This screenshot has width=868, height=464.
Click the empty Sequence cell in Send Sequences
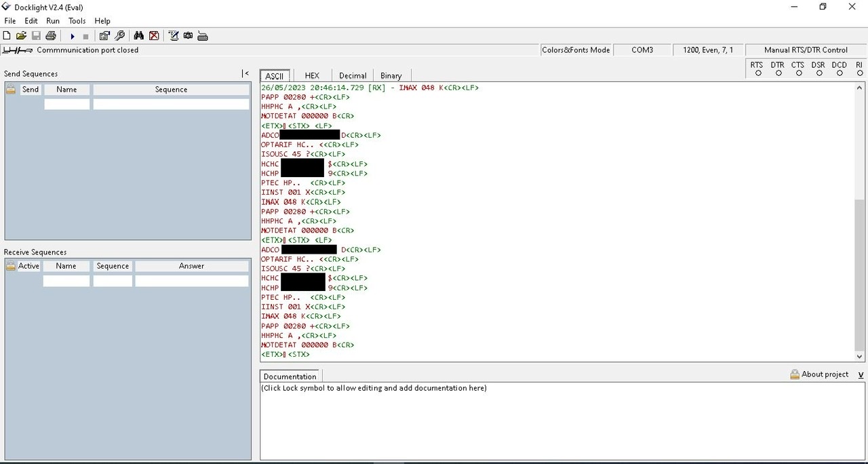(171, 104)
